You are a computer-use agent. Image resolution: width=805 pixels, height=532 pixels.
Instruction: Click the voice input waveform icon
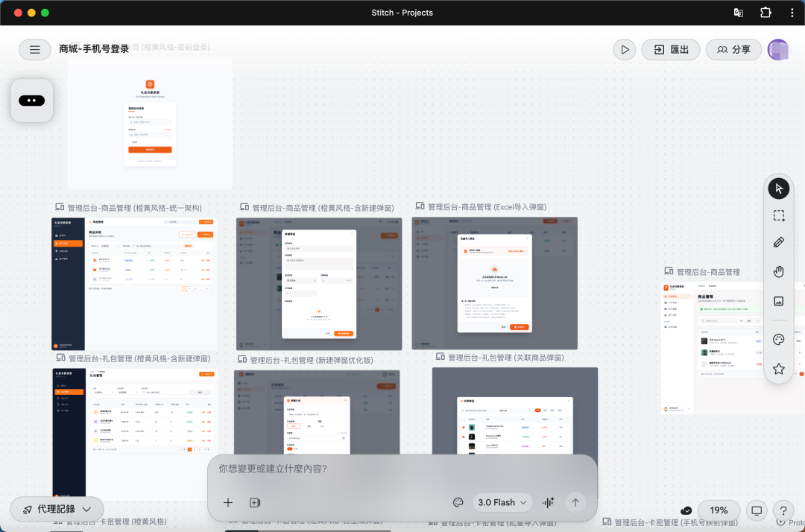[549, 503]
